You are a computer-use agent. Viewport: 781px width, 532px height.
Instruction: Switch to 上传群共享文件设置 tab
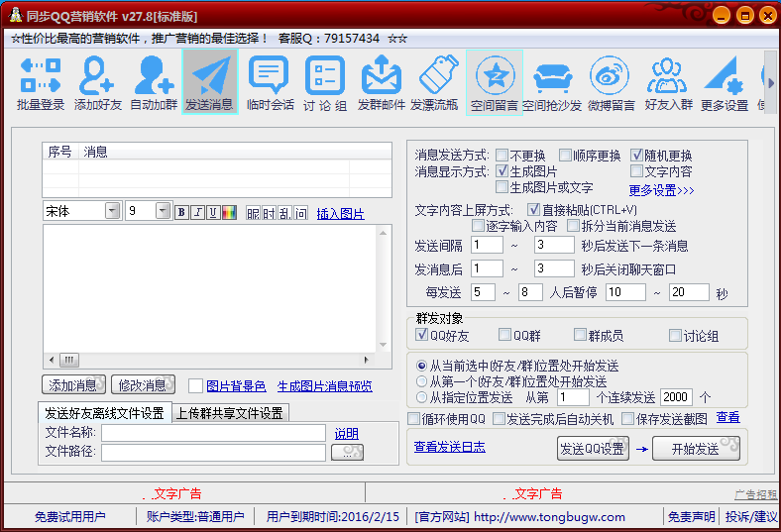[x=230, y=413]
